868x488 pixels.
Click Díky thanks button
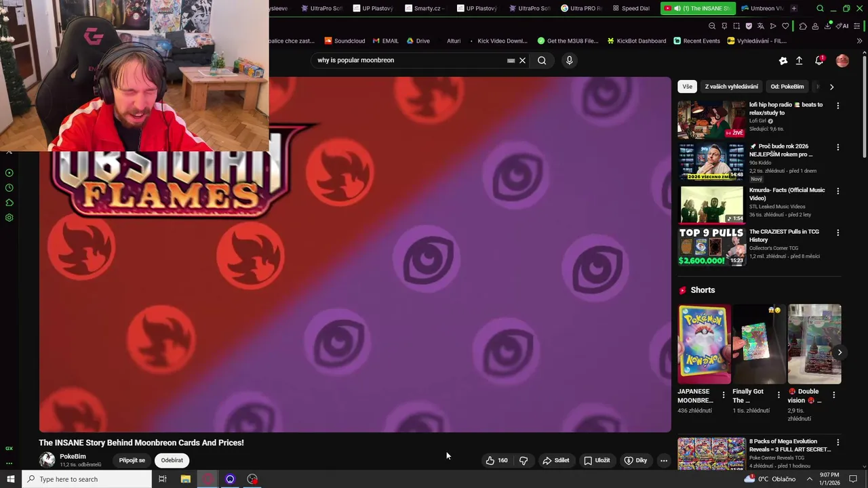[x=635, y=460]
